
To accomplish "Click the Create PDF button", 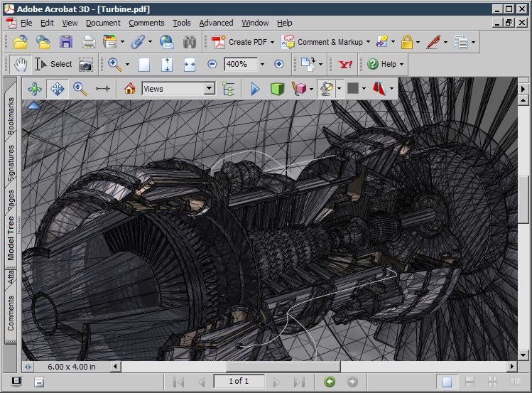I will (x=242, y=42).
